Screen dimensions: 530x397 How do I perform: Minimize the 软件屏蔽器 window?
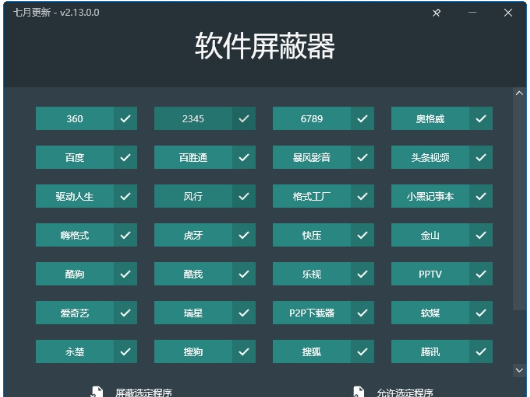tap(472, 13)
